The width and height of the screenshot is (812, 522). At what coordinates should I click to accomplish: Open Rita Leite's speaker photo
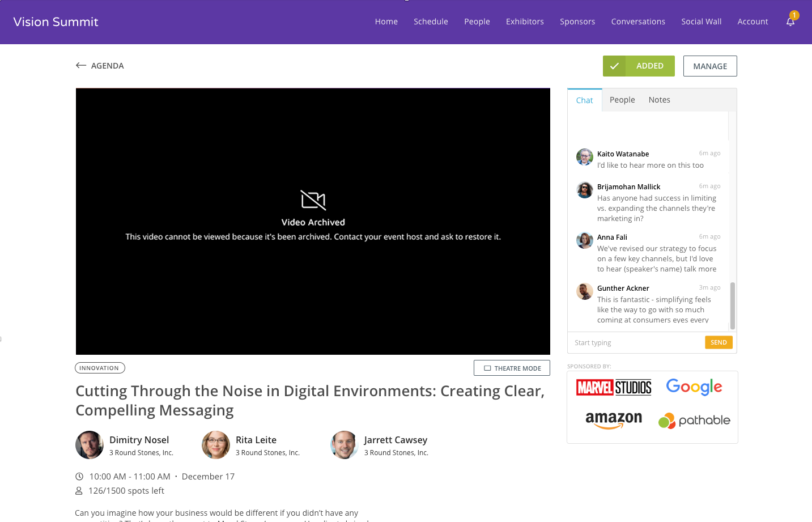[x=216, y=445]
